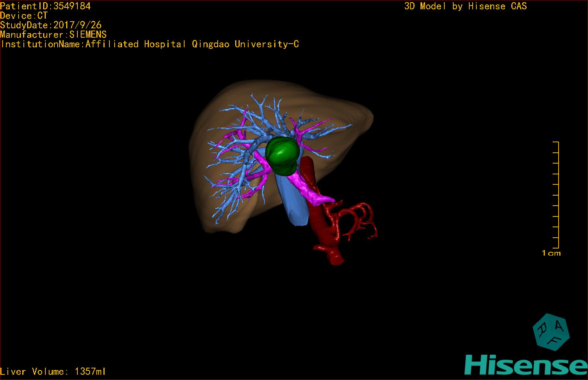The width and height of the screenshot is (588, 380).
Task: Click the vertical scale bar ruler
Action: (x=556, y=195)
